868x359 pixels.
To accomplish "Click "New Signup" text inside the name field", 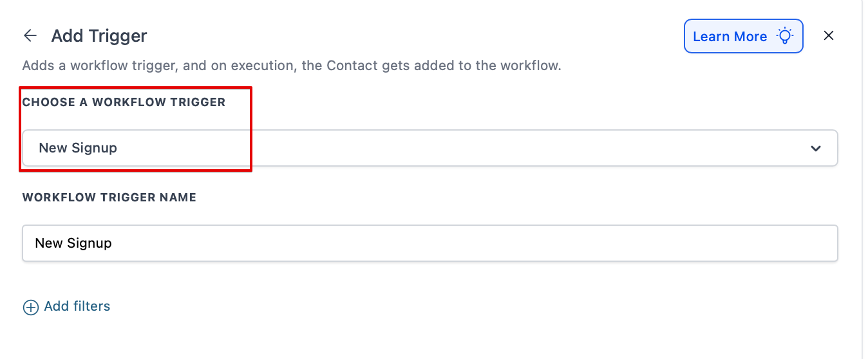I will (73, 243).
